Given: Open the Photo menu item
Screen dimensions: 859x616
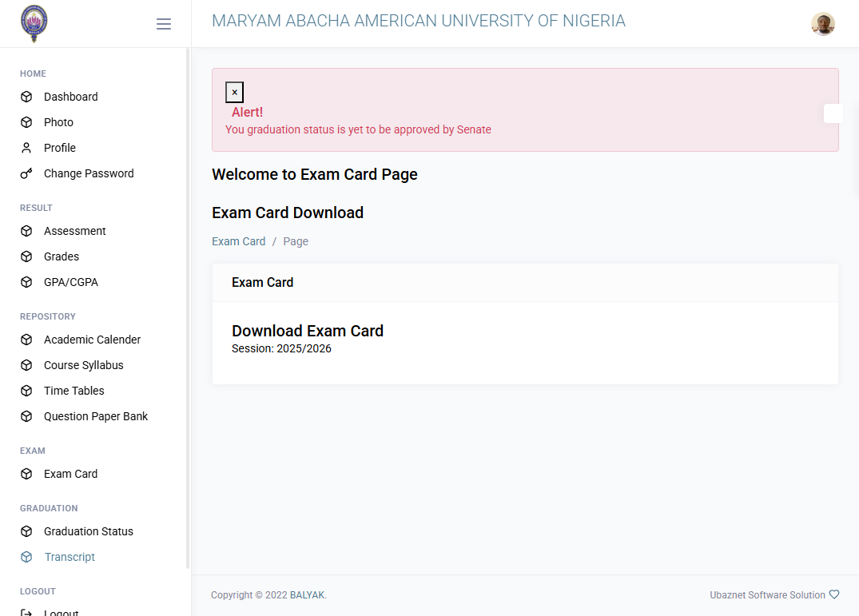Looking at the screenshot, I should click(x=58, y=122).
